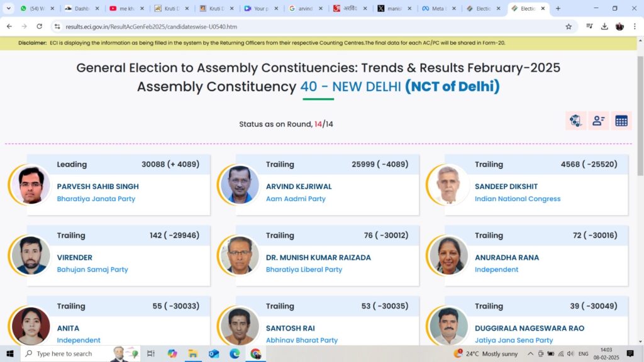Click the browser back arrow
The width and height of the screenshot is (644, 362).
tap(9, 26)
